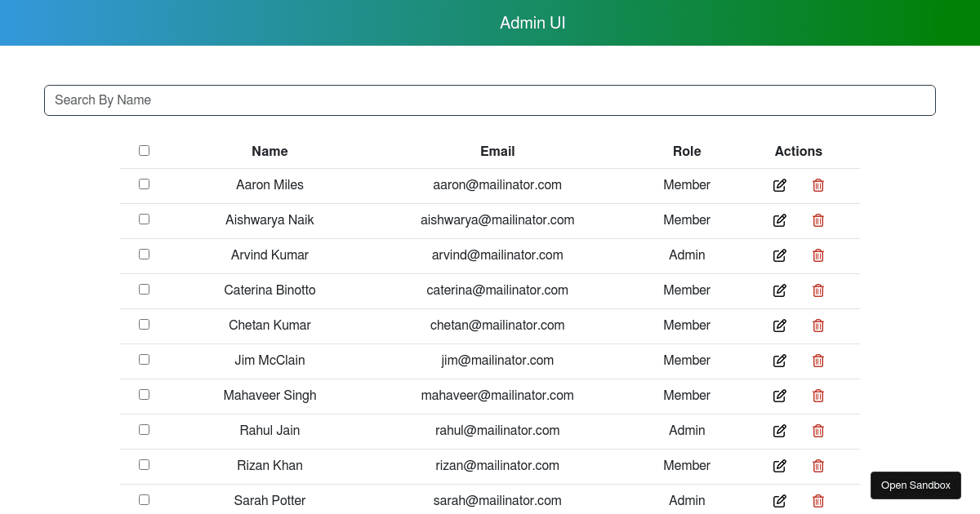
Task: Edit Sarah Potter's entry
Action: (779, 501)
